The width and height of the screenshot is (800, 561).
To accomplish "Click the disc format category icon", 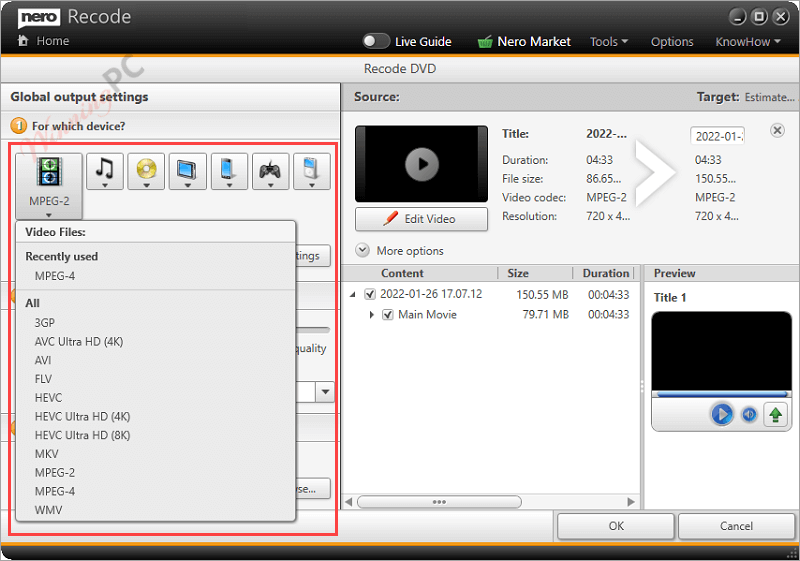I will (147, 172).
